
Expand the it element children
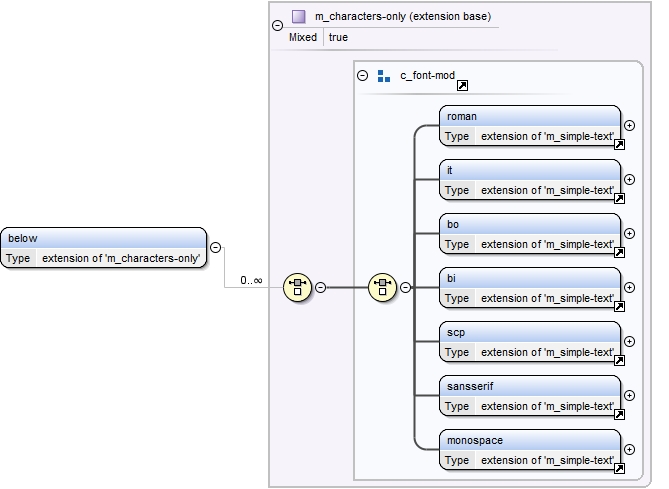point(629,179)
